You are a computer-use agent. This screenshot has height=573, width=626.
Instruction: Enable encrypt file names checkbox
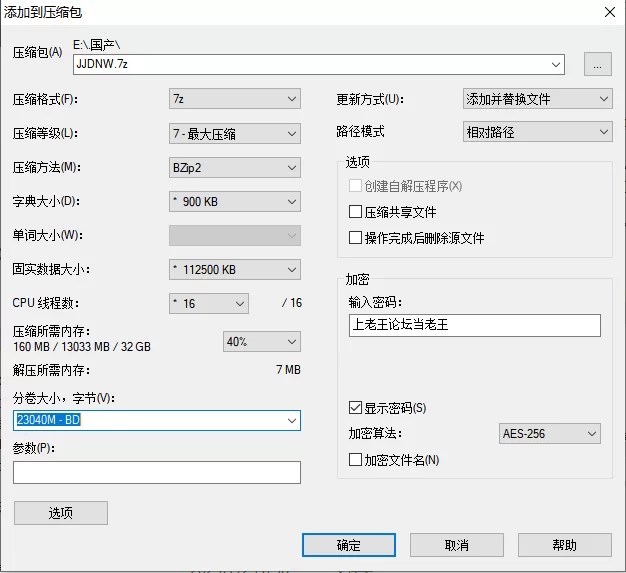tap(355, 460)
